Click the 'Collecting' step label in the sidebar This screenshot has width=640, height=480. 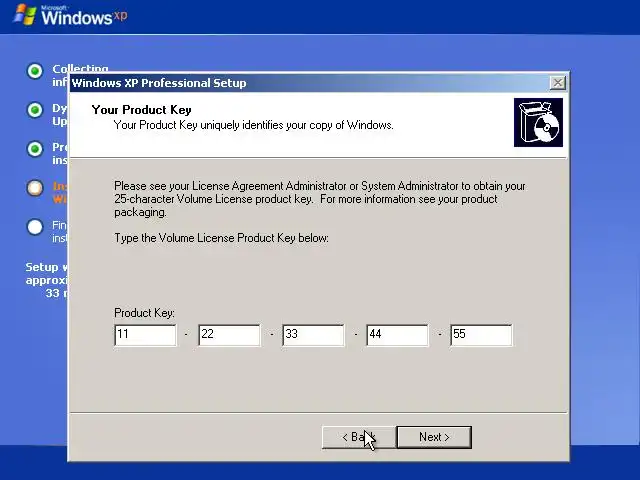(80, 68)
